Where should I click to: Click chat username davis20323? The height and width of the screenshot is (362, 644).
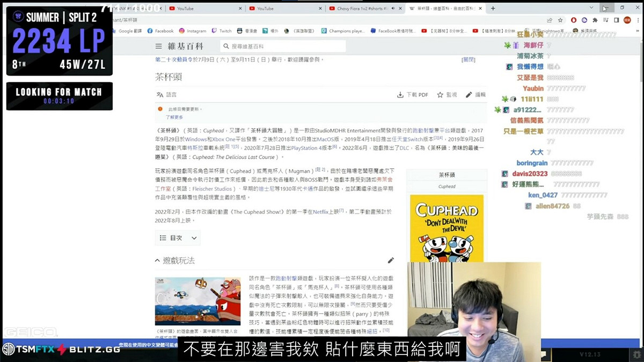pyautogui.click(x=530, y=174)
